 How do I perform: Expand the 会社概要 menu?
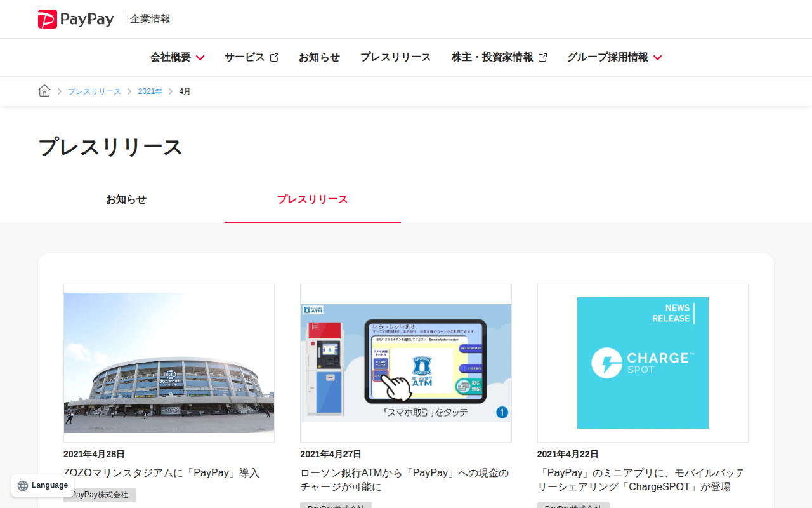pyautogui.click(x=177, y=57)
